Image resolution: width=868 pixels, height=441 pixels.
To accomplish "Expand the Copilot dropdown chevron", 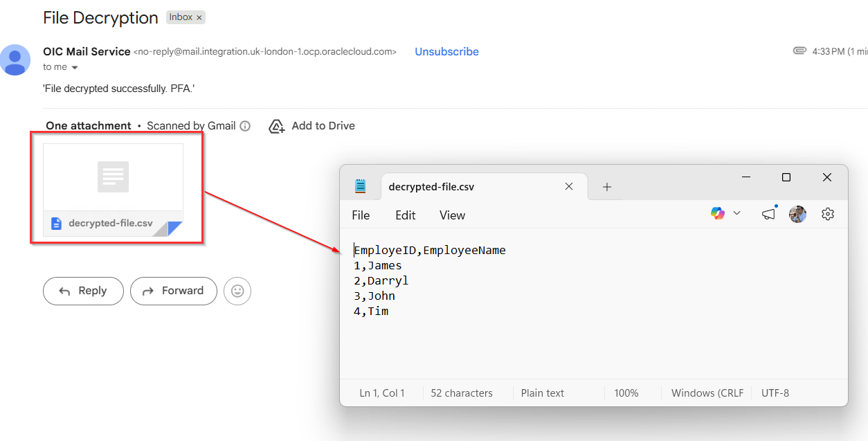I will tap(736, 213).
